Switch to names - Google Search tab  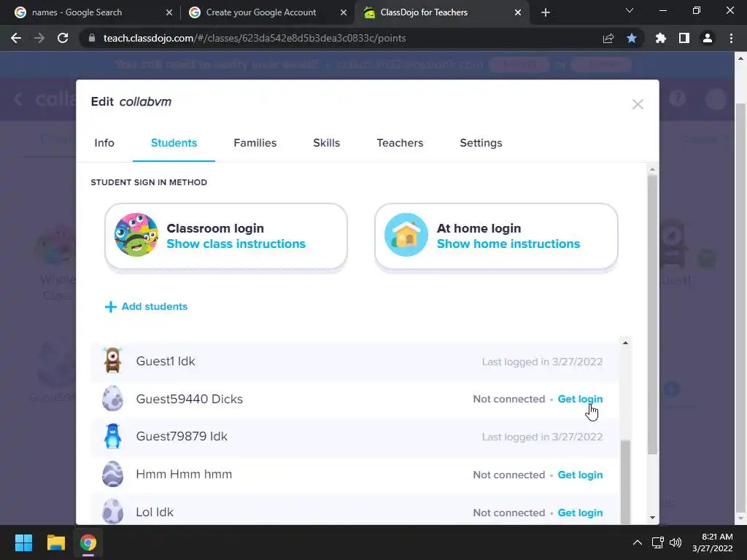click(77, 12)
